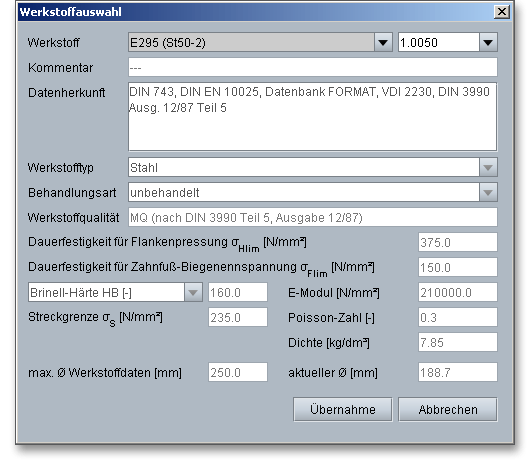Click inside the Datenherkunft text area
This screenshot has width=530, height=460.
tap(313, 116)
